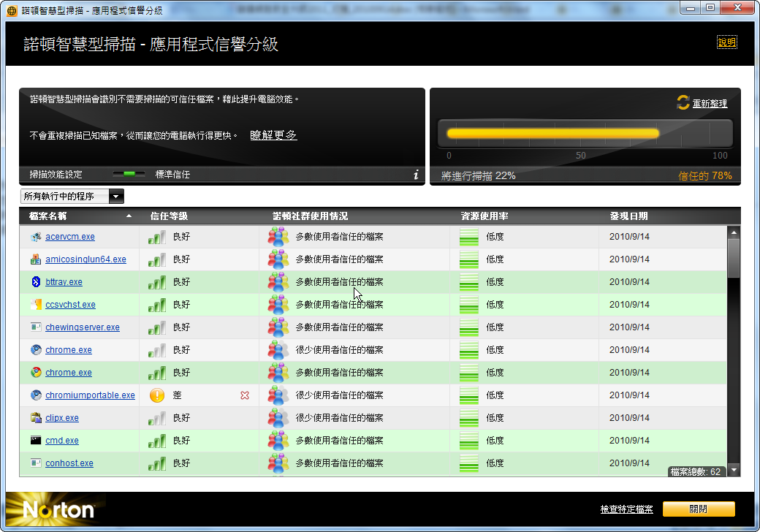
Task: Click the yellow 關閉 button
Action: click(699, 509)
